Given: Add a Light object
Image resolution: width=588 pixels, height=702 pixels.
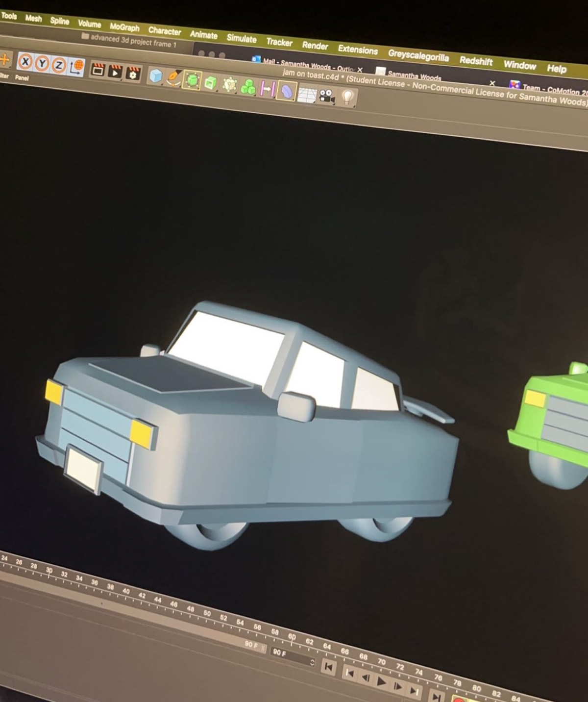Looking at the screenshot, I should [347, 98].
